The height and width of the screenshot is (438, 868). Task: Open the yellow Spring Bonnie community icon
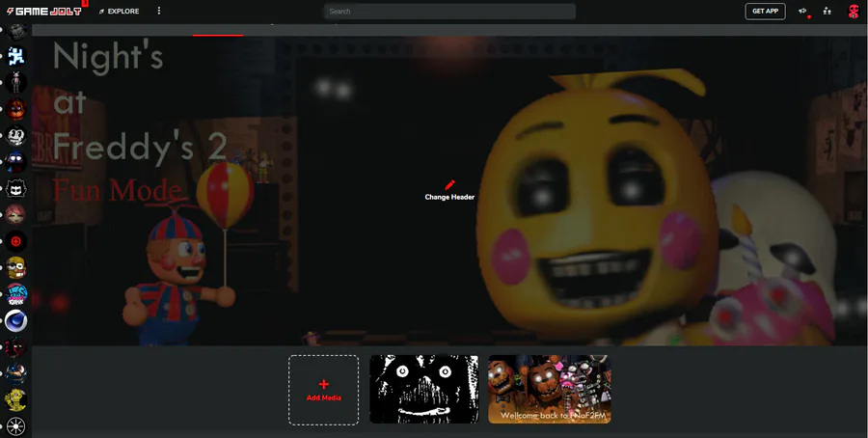click(16, 401)
